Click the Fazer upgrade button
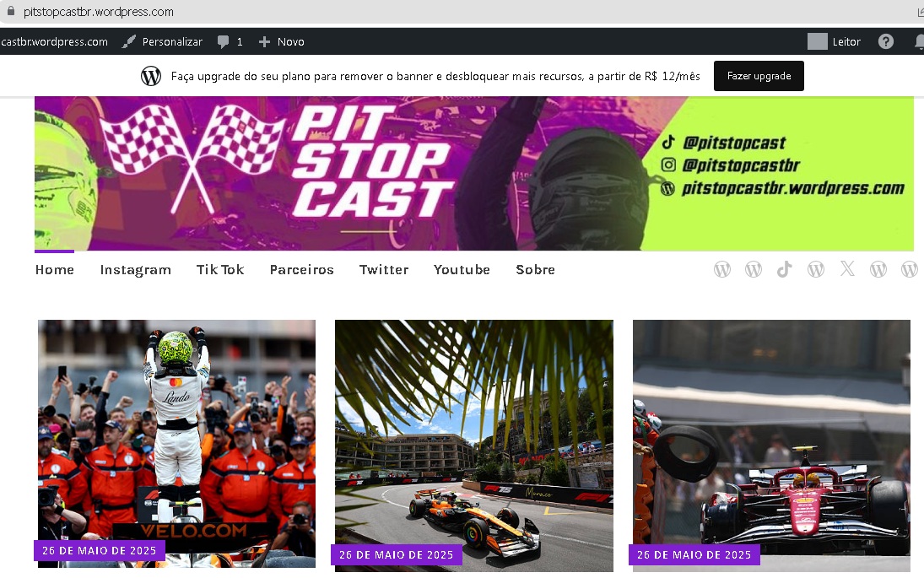Viewport: 924px width, 578px height. coord(759,76)
